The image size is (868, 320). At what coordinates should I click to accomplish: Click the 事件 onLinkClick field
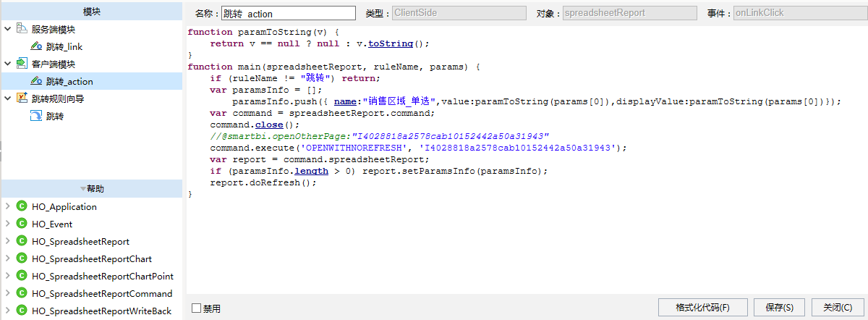tap(799, 13)
